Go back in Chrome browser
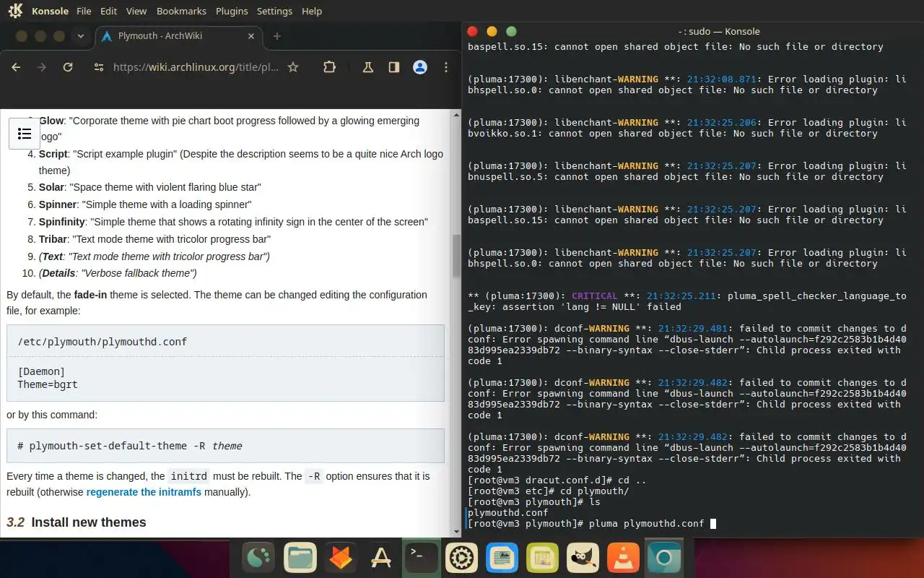 pyautogui.click(x=16, y=67)
